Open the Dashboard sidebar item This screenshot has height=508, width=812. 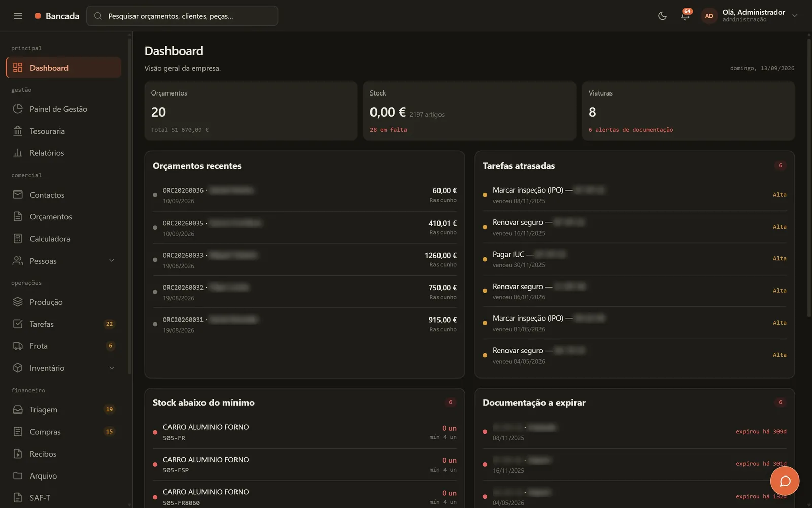click(x=63, y=68)
